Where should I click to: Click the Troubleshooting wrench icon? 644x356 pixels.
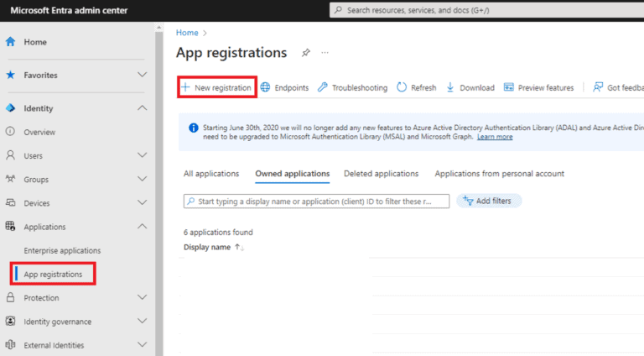point(322,87)
